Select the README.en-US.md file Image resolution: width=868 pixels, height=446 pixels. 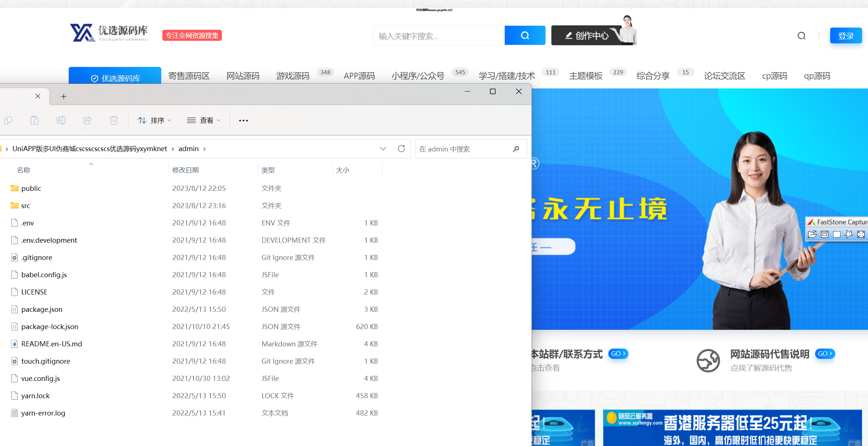[51, 344]
